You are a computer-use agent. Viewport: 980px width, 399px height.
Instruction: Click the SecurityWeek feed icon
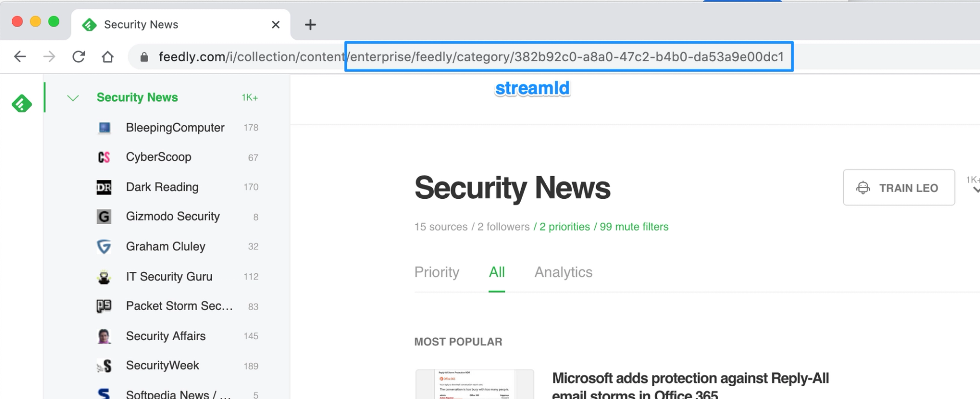click(104, 365)
